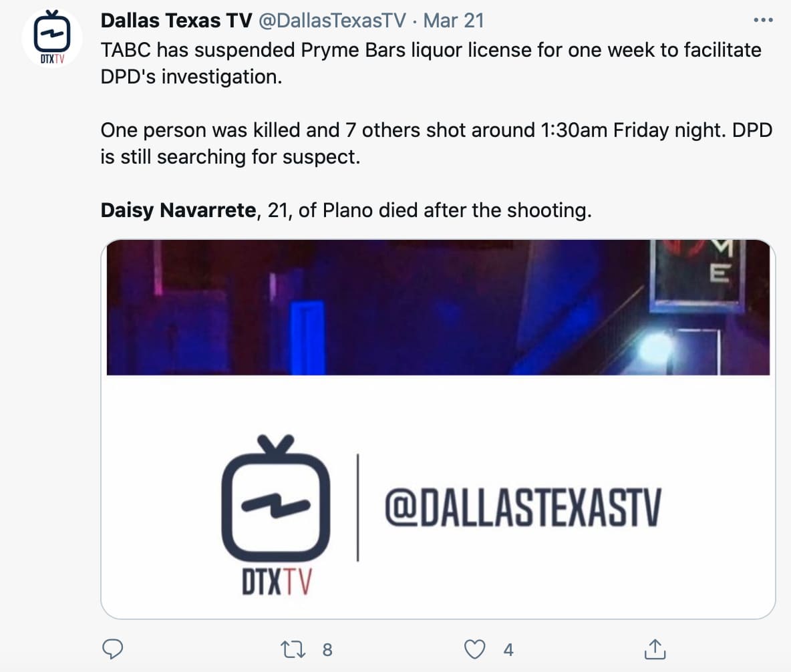Image resolution: width=791 pixels, height=672 pixels.
Task: Click the vertical divider line in the logo card
Action: point(358,508)
